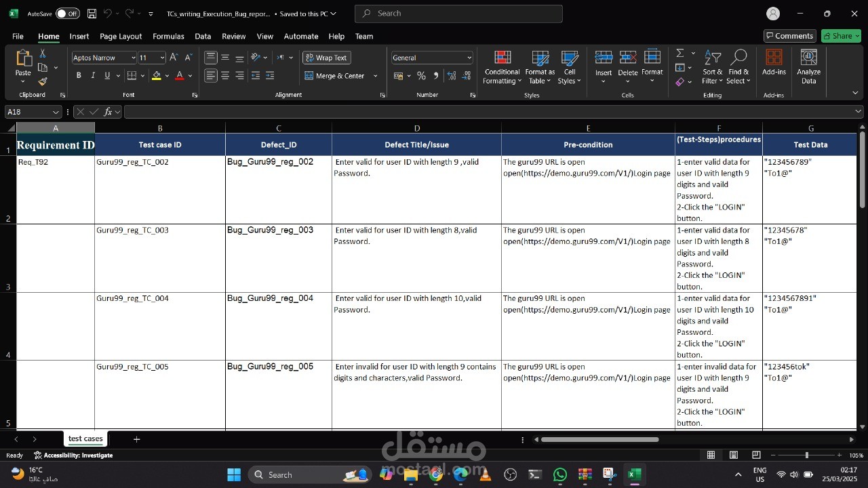Open the Delete cells button
The width and height of the screenshot is (868, 488).
click(x=628, y=66)
